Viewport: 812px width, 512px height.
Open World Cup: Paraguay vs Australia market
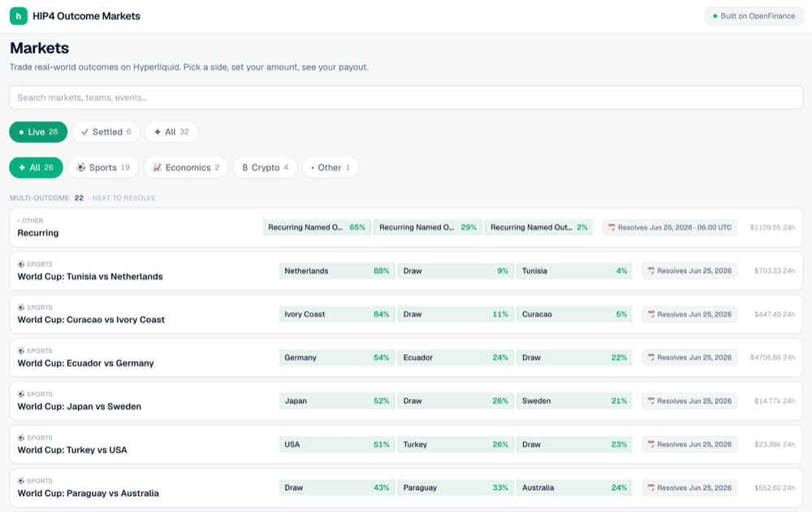tap(88, 493)
